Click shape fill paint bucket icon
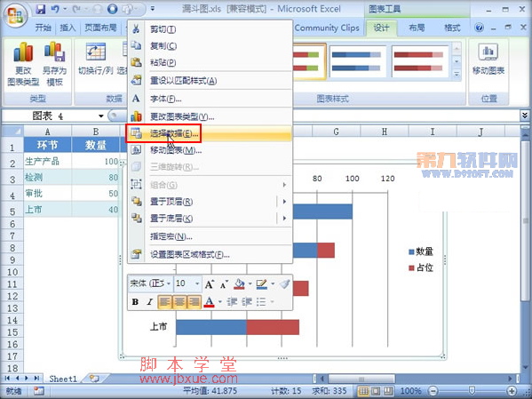Viewport: 532px width, 399px height. pyautogui.click(x=240, y=283)
